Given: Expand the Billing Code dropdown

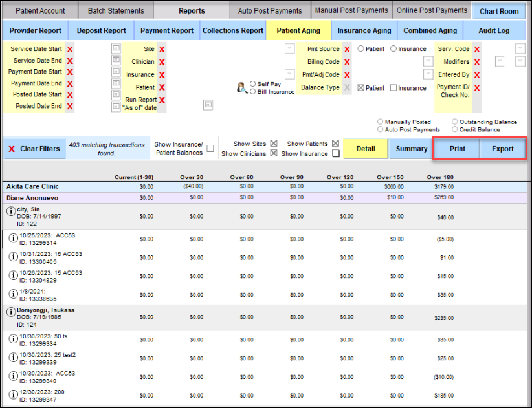Looking at the screenshot, I should 428,61.
